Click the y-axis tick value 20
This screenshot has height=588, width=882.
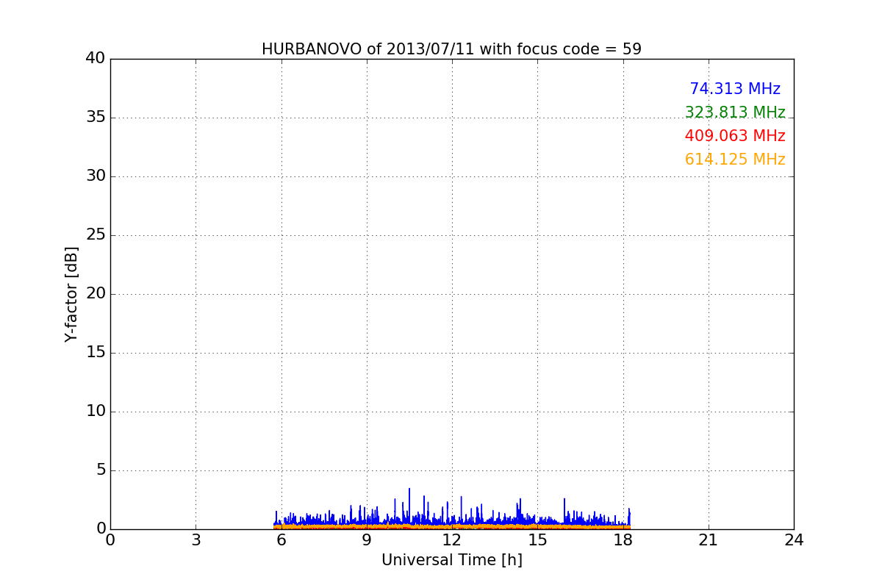(96, 294)
